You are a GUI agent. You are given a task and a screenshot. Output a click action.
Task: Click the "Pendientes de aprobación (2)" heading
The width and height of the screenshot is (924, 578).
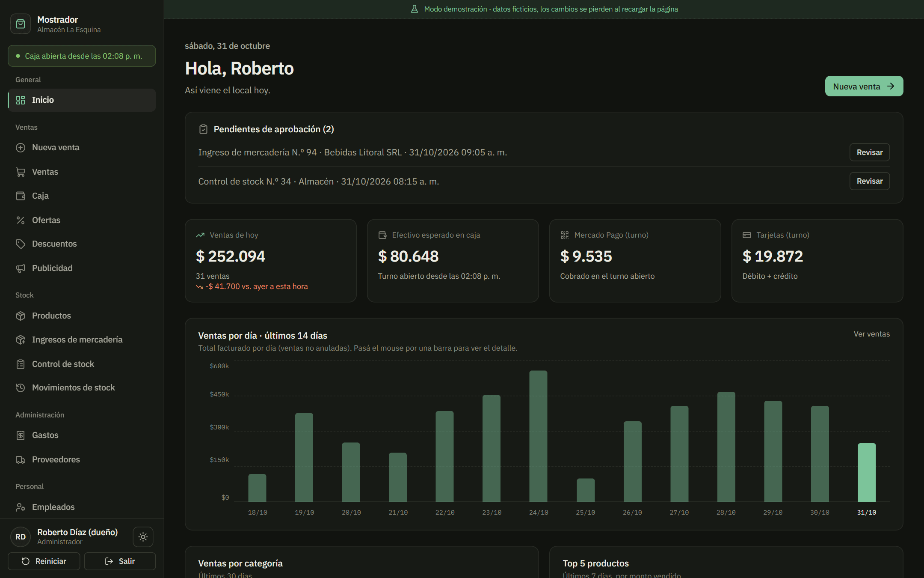point(274,129)
